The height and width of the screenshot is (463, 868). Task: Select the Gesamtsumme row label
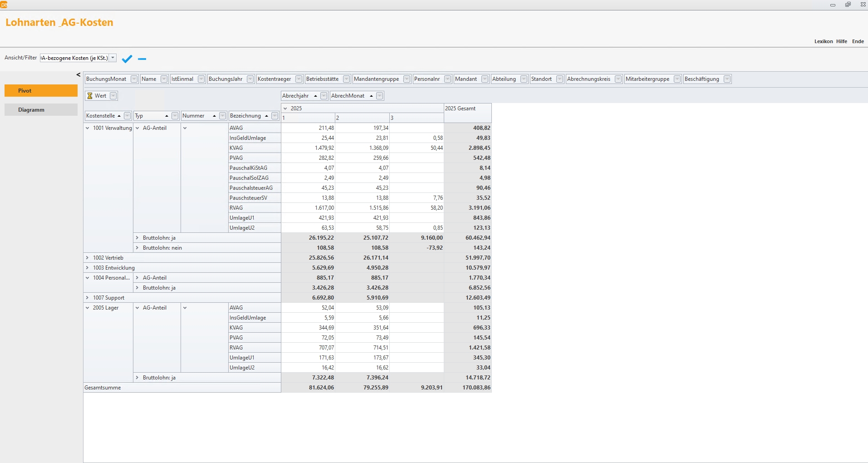tap(182, 388)
